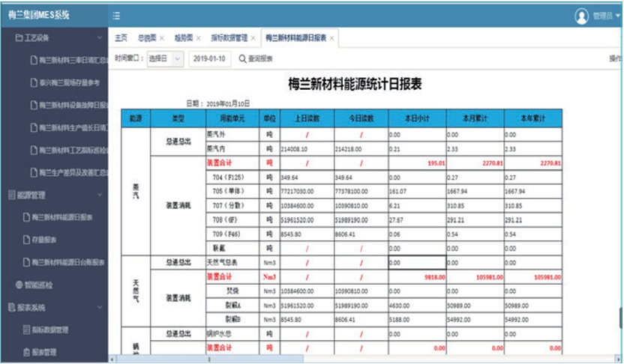Image resolution: width=624 pixels, height=364 pixels.
Task: Expand the 报表系统 menu group
Action: pyautogui.click(x=100, y=307)
